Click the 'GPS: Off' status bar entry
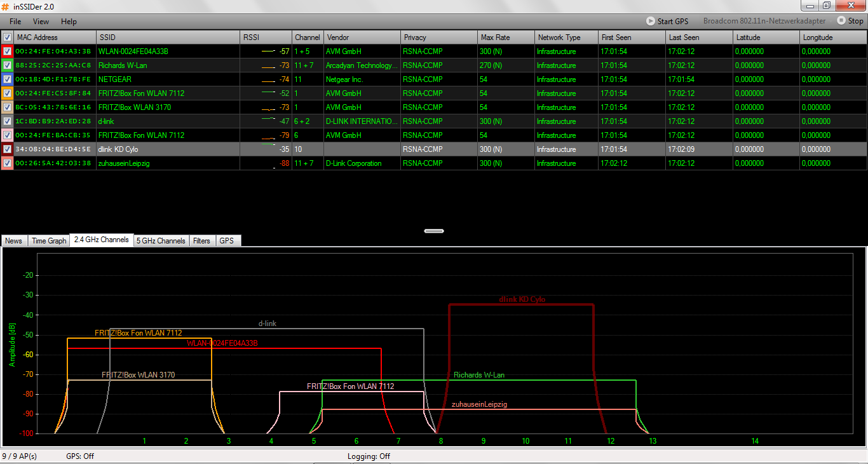This screenshot has height=464, width=868. (x=80, y=456)
